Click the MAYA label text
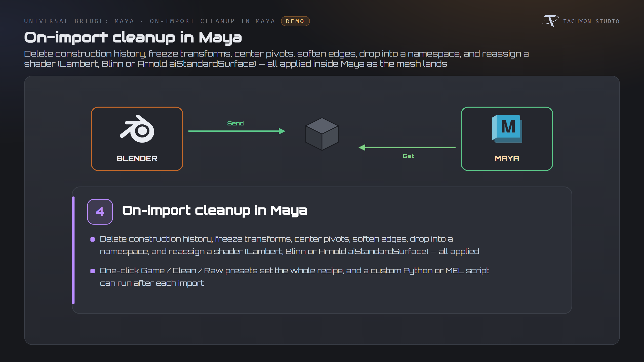The image size is (644, 362). (x=507, y=158)
